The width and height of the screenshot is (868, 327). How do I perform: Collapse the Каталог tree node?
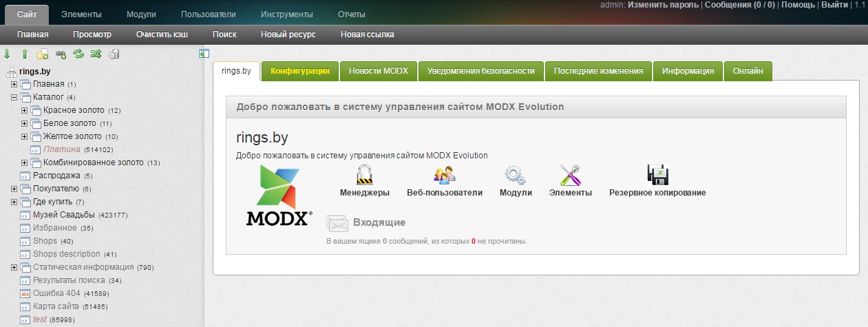(14, 97)
